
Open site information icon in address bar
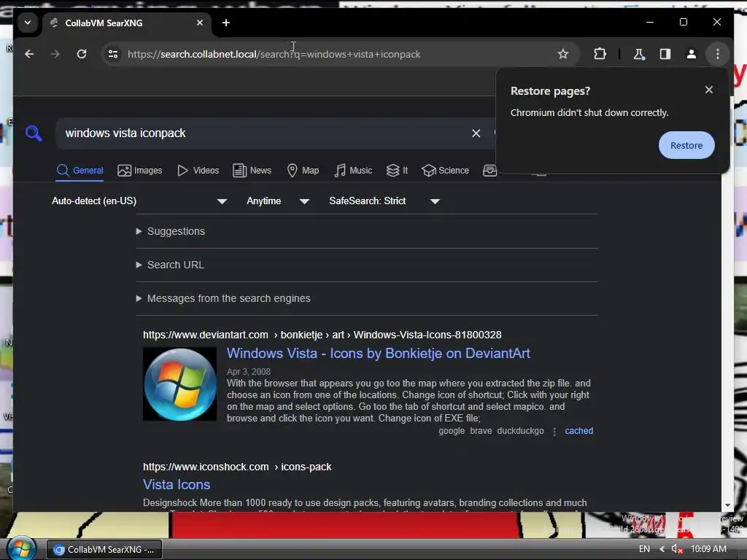(113, 54)
